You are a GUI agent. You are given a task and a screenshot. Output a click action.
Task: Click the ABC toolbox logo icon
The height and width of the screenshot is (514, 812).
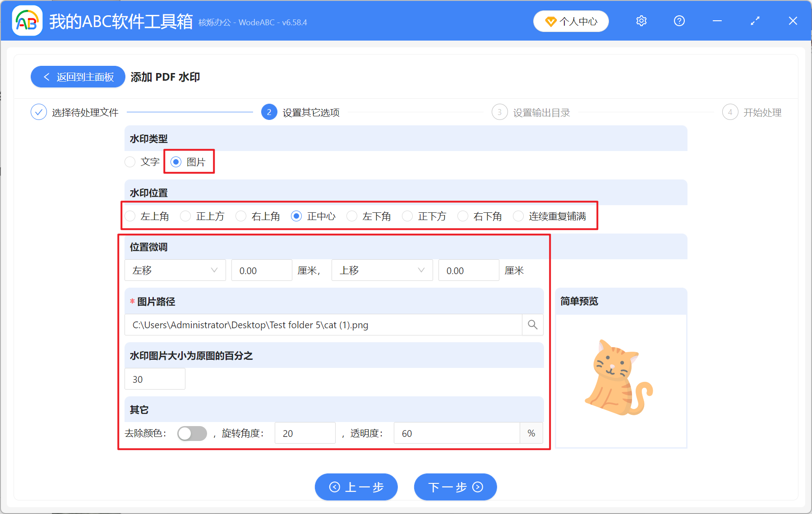[27, 21]
